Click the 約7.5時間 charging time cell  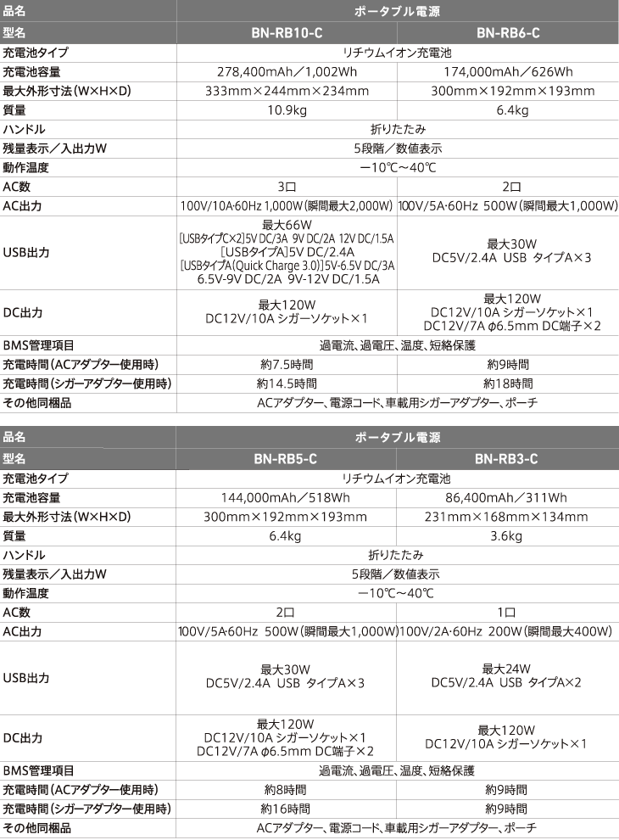287,364
